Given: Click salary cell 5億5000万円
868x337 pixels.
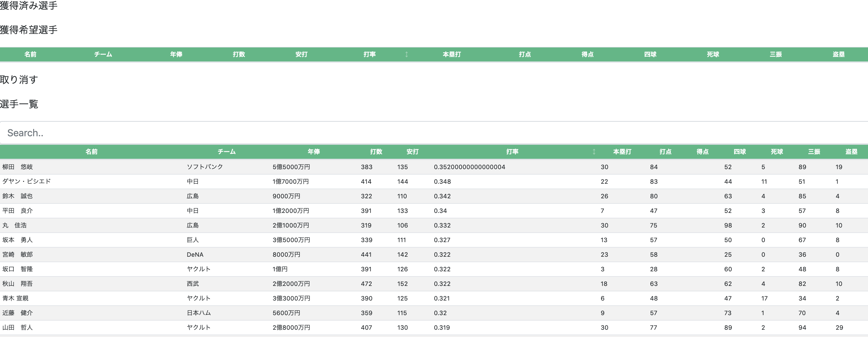Looking at the screenshot, I should pyautogui.click(x=292, y=167).
